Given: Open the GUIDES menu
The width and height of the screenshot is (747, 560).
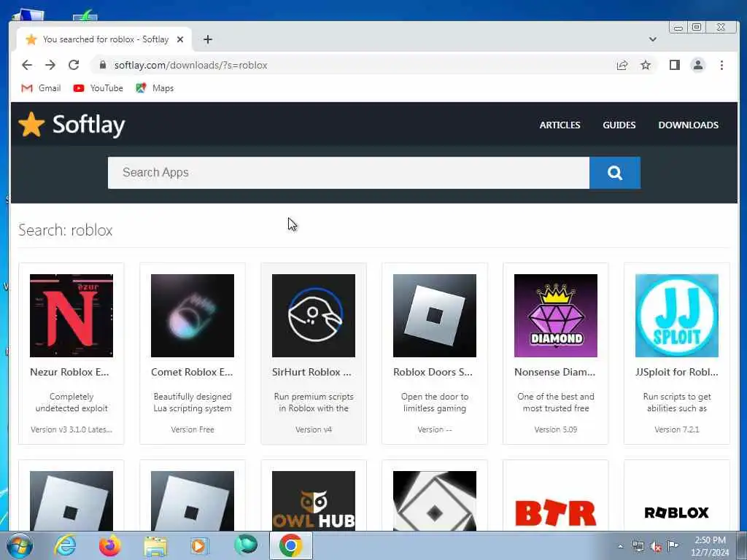Looking at the screenshot, I should point(619,125).
